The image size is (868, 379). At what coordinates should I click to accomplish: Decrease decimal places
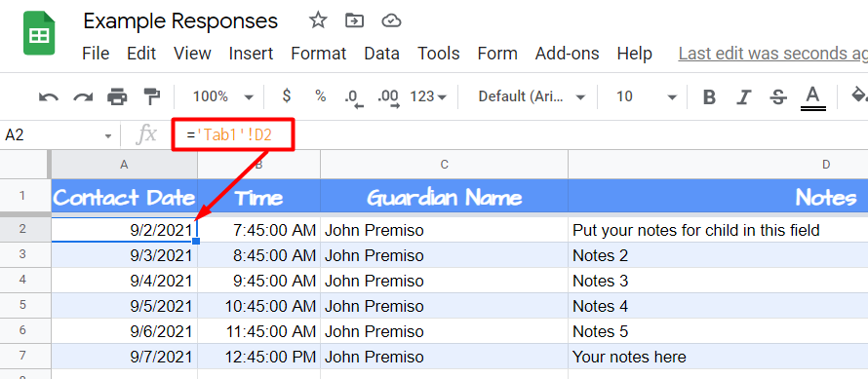click(x=354, y=97)
